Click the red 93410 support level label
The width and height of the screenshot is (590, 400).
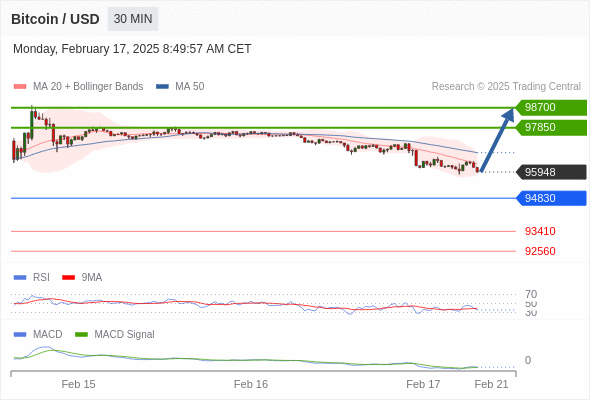[540, 231]
